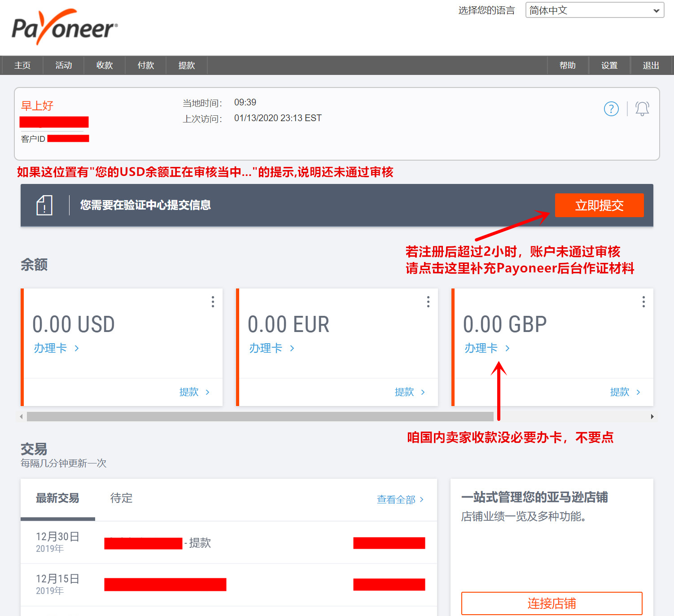Click the right arrow of balance scrollbar
674x616 pixels.
652,416
